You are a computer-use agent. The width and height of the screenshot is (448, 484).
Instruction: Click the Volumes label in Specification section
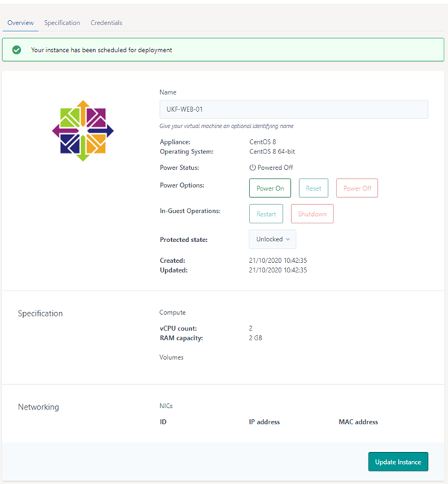(x=171, y=357)
